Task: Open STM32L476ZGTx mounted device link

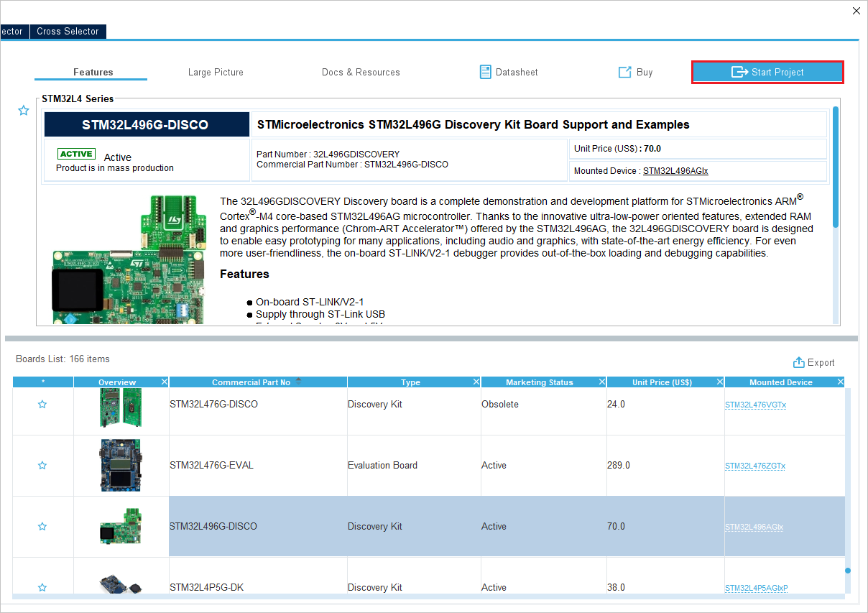Action: point(755,466)
